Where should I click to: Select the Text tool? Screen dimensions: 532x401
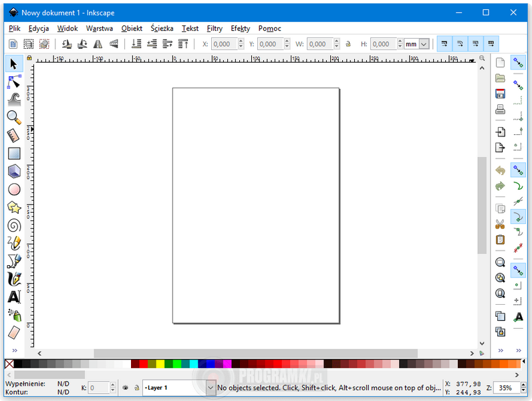point(14,297)
